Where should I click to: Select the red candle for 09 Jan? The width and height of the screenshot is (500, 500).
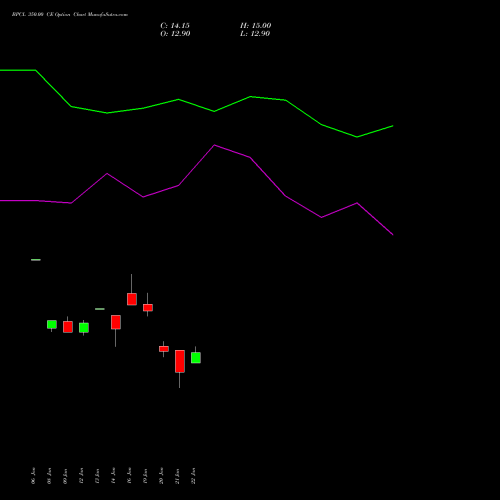click(x=68, y=327)
